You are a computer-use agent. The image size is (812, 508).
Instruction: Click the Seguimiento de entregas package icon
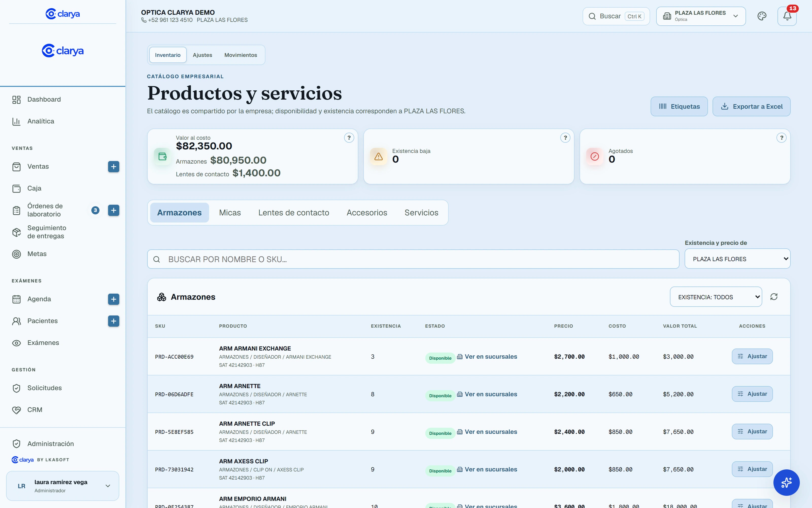(x=16, y=232)
